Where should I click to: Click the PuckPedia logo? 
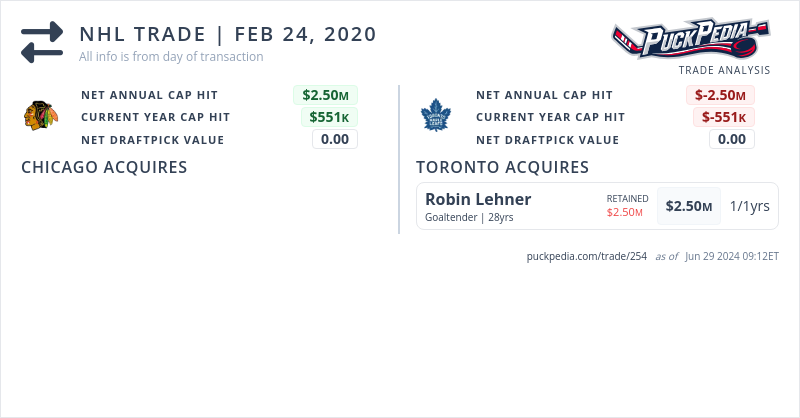click(692, 39)
